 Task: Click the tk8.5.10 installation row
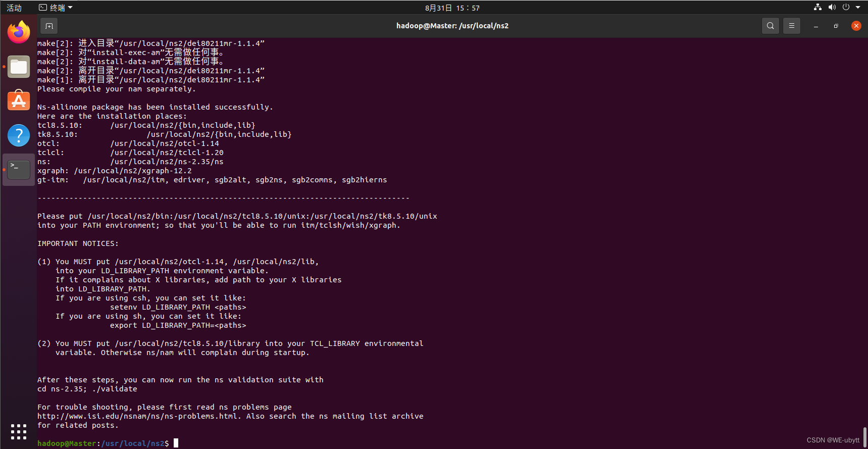(x=165, y=134)
